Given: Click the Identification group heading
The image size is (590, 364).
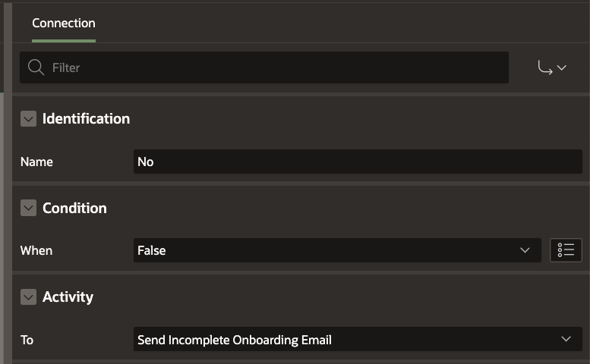Looking at the screenshot, I should point(86,119).
